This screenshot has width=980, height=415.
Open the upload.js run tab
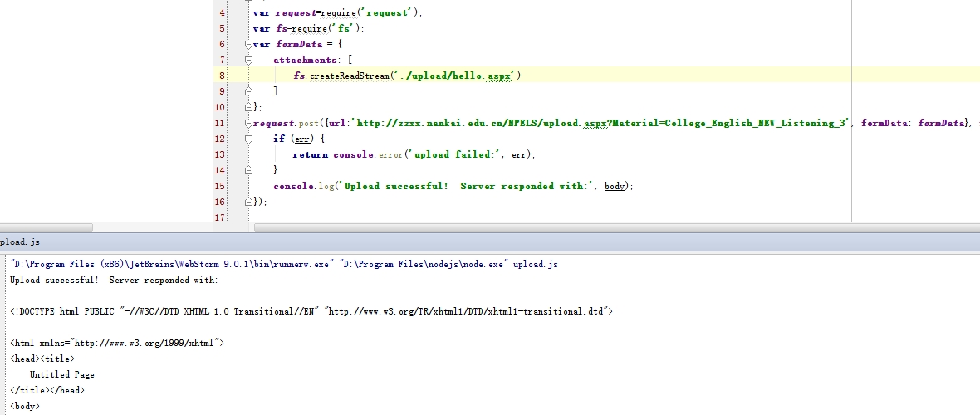(x=20, y=242)
